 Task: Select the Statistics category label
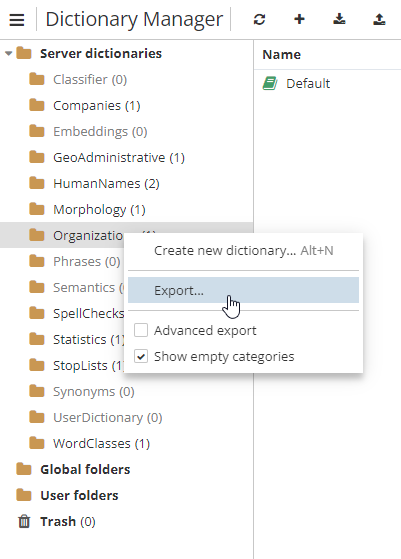tap(88, 340)
